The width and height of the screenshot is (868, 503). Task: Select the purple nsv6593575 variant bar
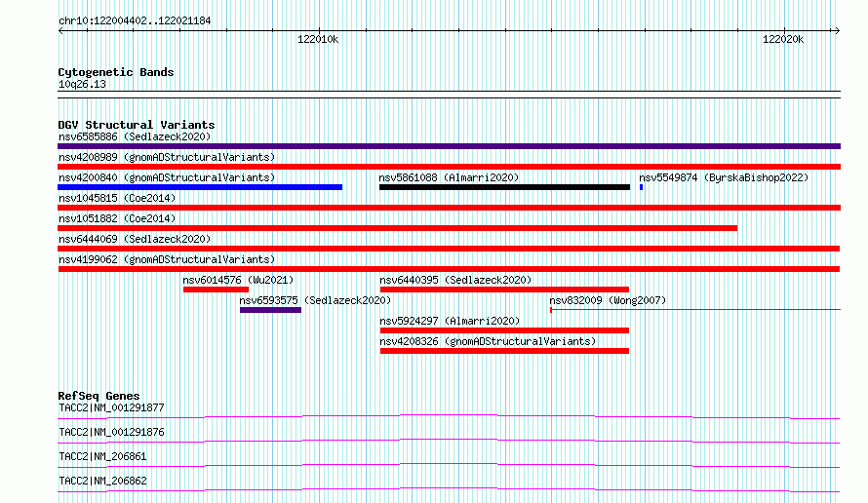pos(271,310)
